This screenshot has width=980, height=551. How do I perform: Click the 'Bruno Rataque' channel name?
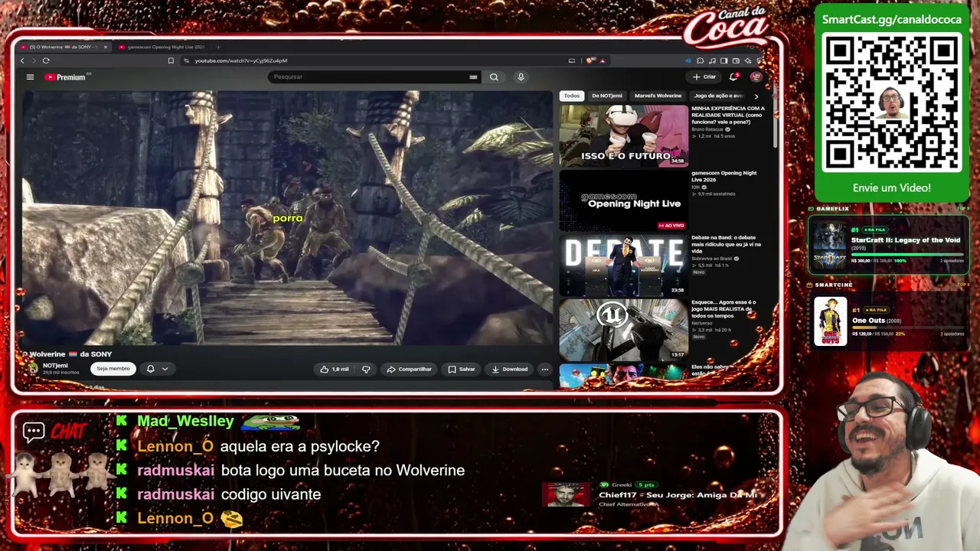tap(708, 129)
